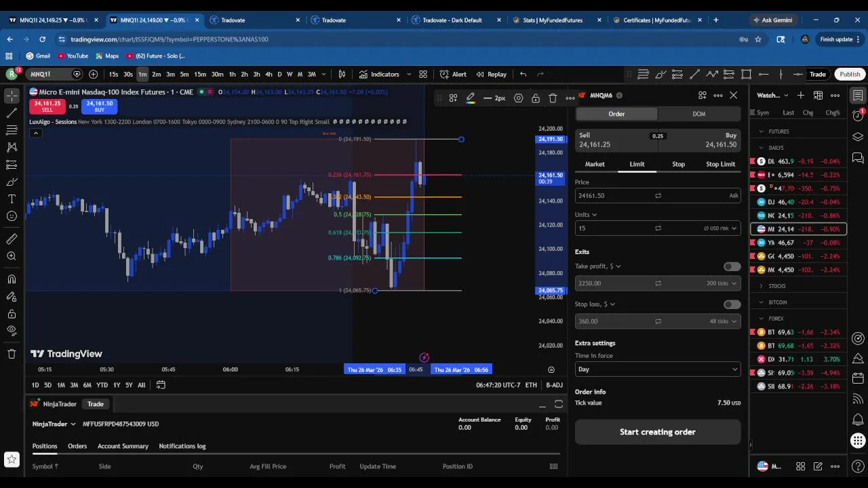Toggle the B-ADJ back-adjustment setting
Viewport: 868px width, 488px height.
(x=554, y=385)
